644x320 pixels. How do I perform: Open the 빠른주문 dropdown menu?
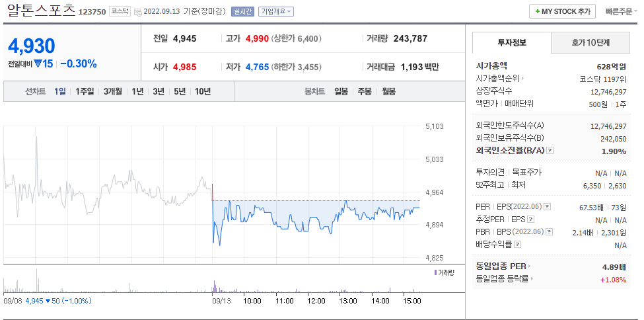pyautogui.click(x=621, y=11)
